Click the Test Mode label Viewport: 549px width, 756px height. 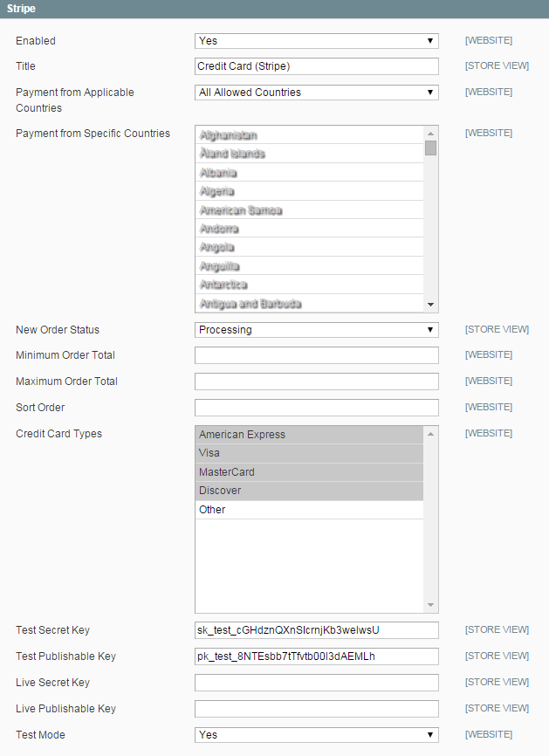click(x=40, y=735)
